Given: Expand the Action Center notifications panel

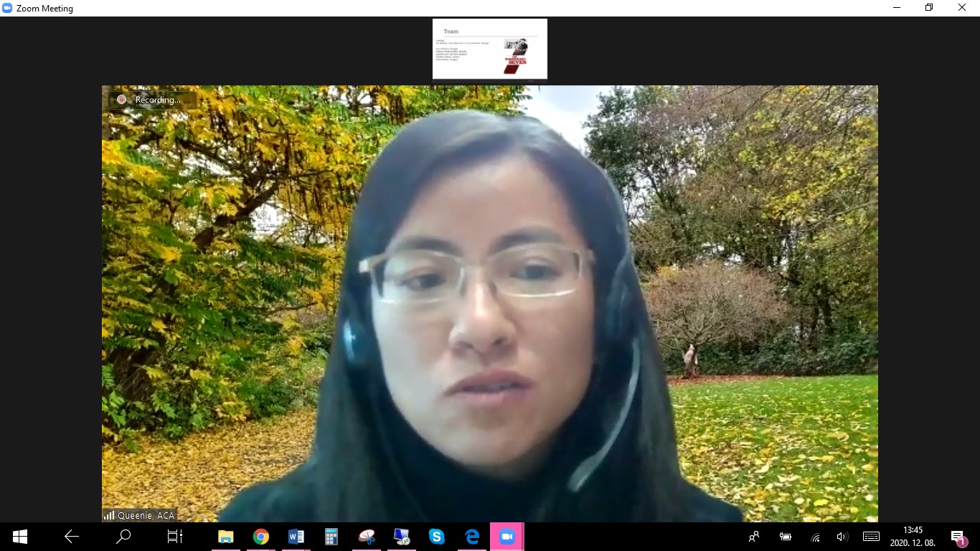Looking at the screenshot, I should (958, 537).
